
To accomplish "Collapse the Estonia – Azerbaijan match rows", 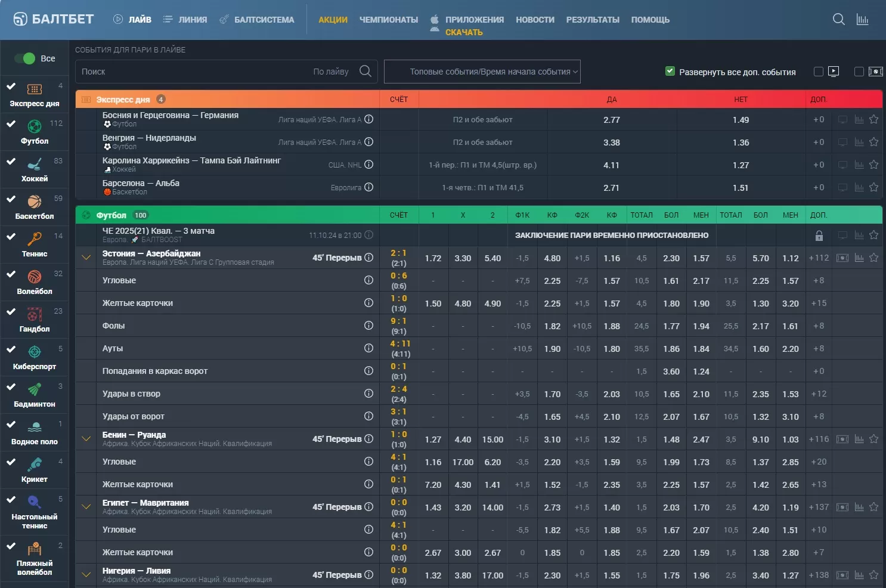I will (86, 258).
